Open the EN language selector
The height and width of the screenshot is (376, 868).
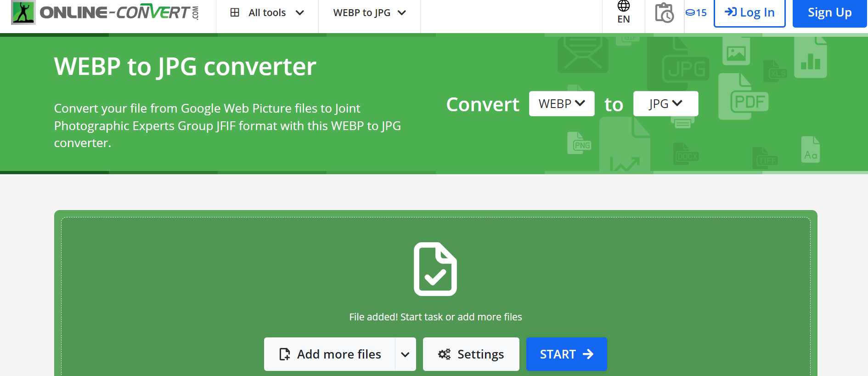[623, 12]
